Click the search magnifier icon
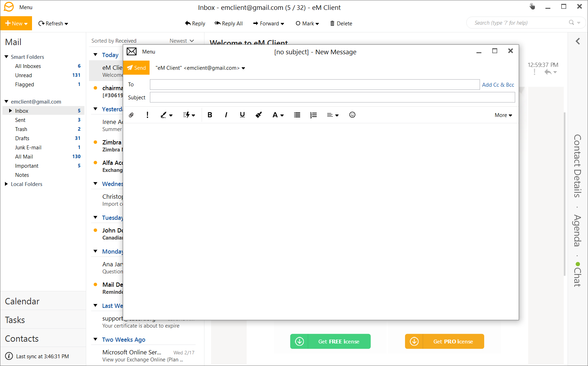This screenshot has height=366, width=588. coord(571,23)
